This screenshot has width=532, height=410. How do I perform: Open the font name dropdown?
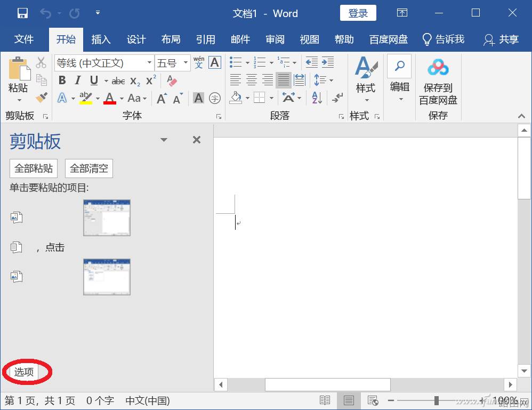(149, 62)
